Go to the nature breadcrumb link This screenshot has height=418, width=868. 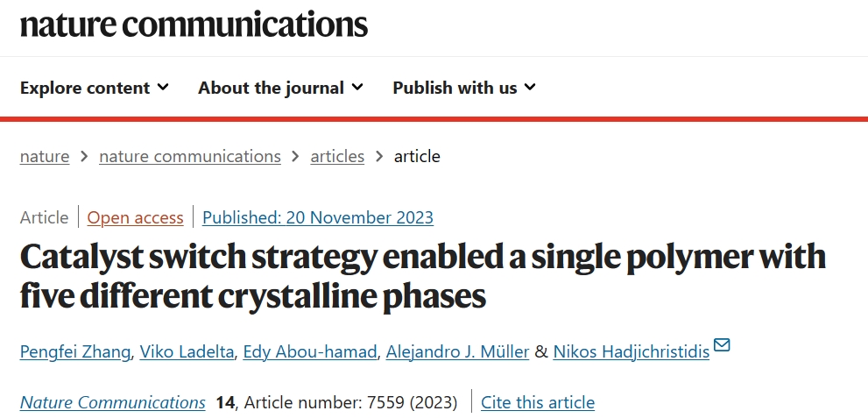45,157
